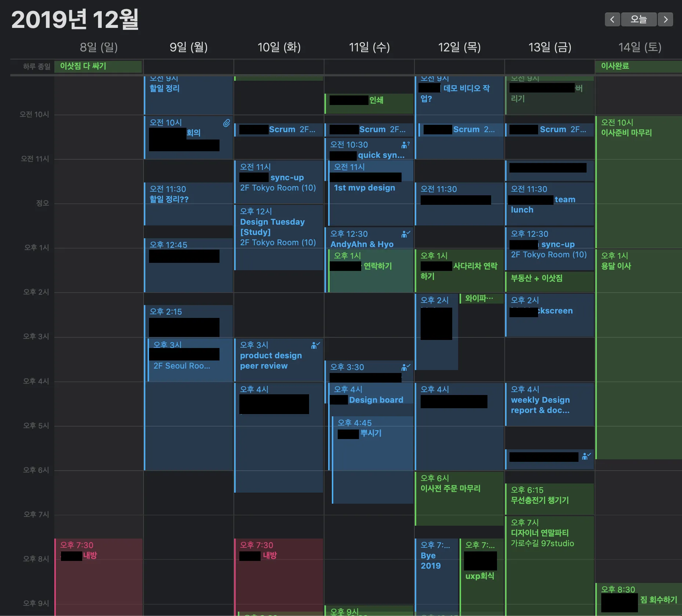The width and height of the screenshot is (682, 616).
Task: Open Saturday 용달 이사 event
Action: coord(638,354)
